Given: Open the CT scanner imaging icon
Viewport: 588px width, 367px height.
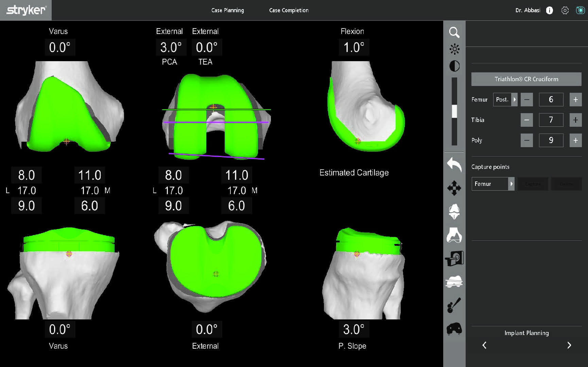Looking at the screenshot, I should click(454, 259).
